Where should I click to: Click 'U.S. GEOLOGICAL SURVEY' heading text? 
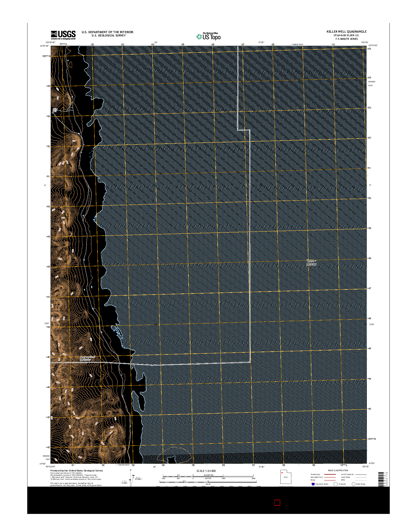pyautogui.click(x=109, y=35)
